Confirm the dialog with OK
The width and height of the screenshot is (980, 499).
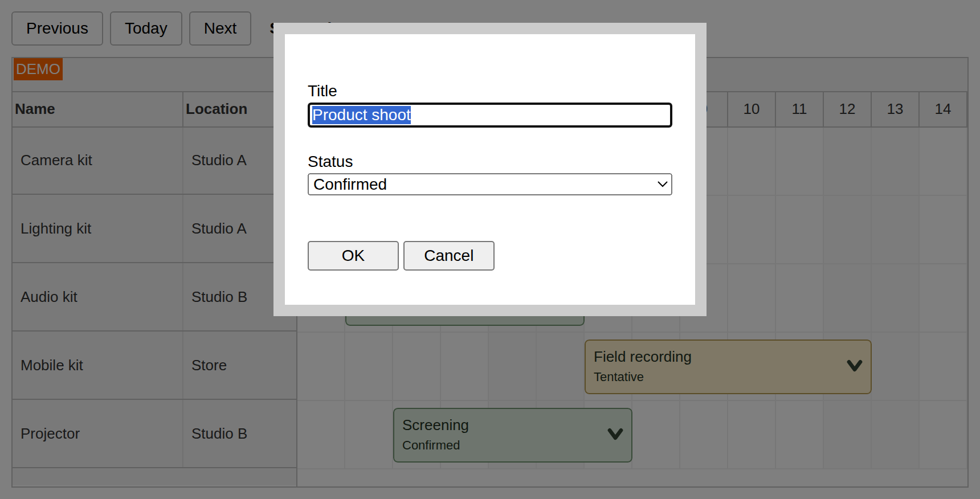[353, 256]
